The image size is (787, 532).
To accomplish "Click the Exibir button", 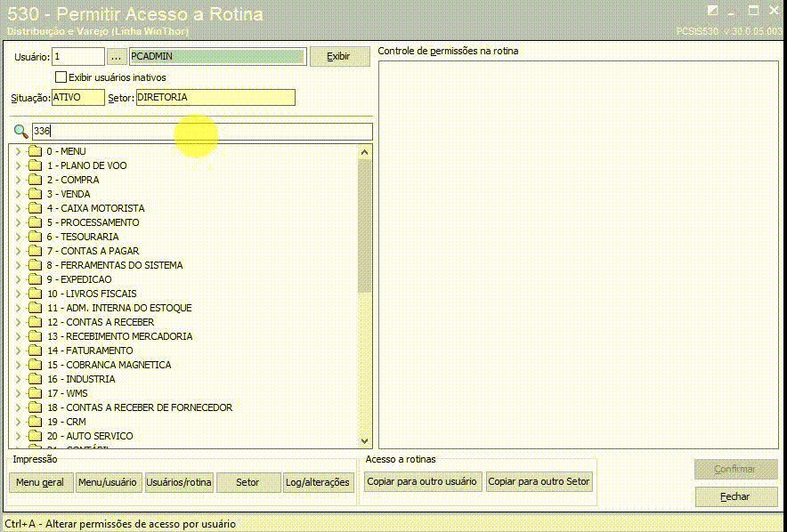I will click(339, 56).
